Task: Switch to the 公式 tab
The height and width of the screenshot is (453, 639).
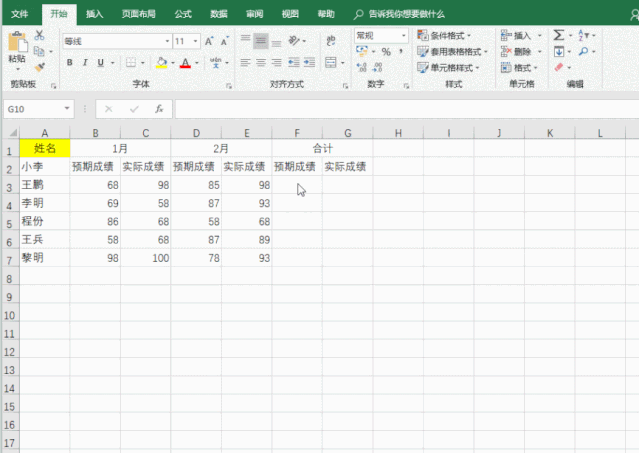Action: [x=183, y=14]
